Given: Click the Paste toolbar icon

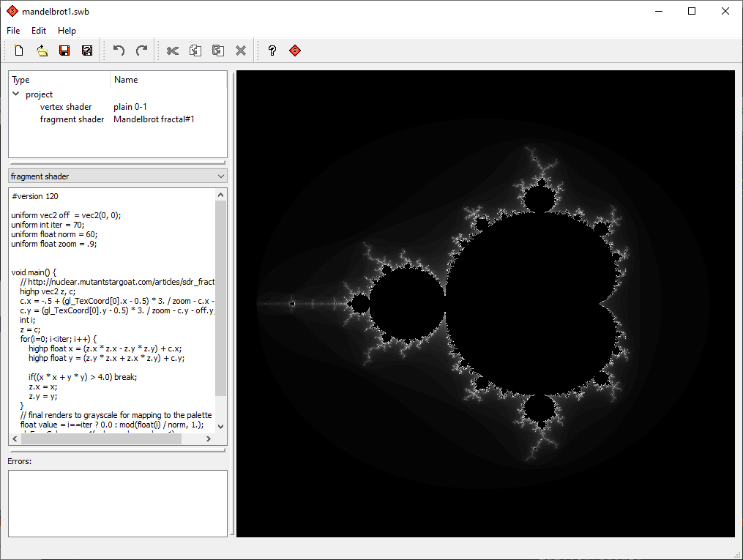Looking at the screenshot, I should [x=218, y=51].
